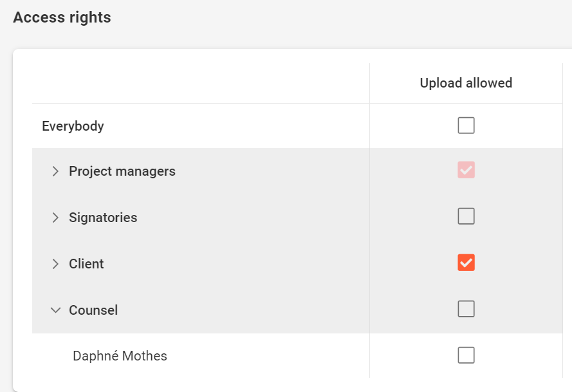Click the blank header cell above Everybody

pos(201,83)
